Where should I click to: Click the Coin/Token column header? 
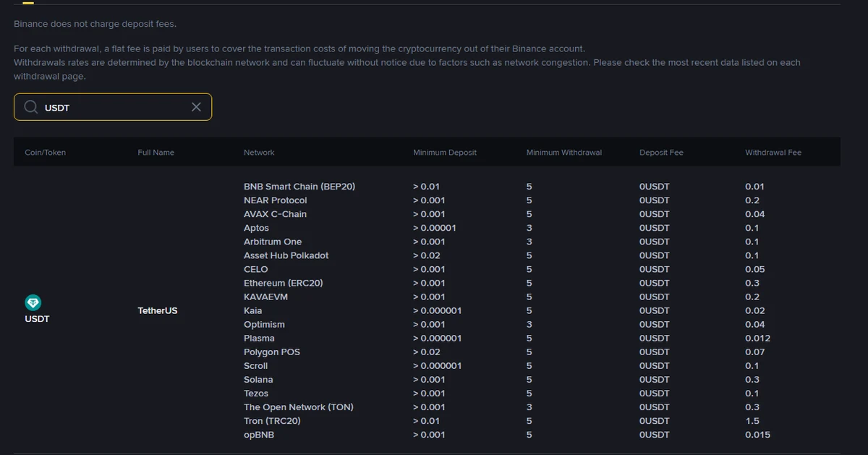pos(45,153)
